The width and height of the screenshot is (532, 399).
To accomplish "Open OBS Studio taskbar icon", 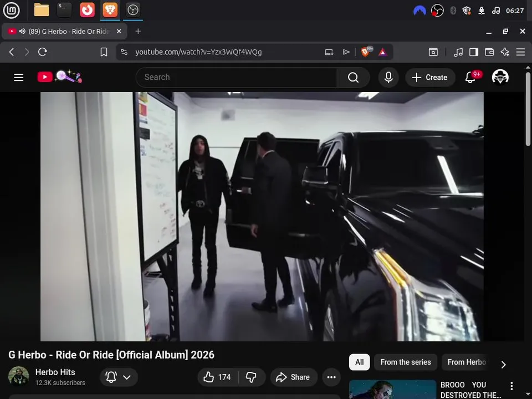I will pos(132,10).
